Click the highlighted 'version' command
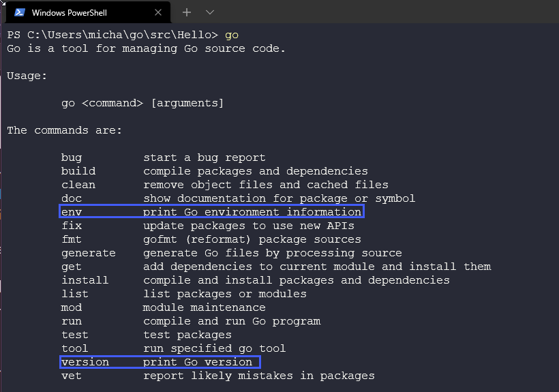The height and width of the screenshot is (392, 559). [x=85, y=362]
